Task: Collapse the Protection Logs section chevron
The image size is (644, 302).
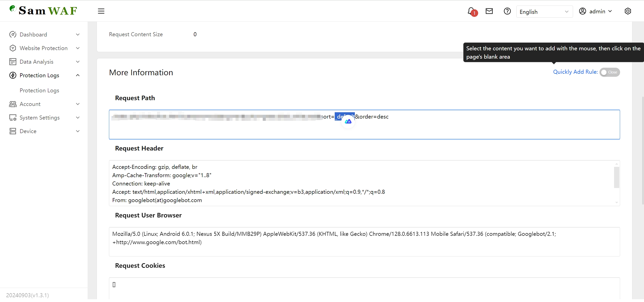Action: pos(78,75)
